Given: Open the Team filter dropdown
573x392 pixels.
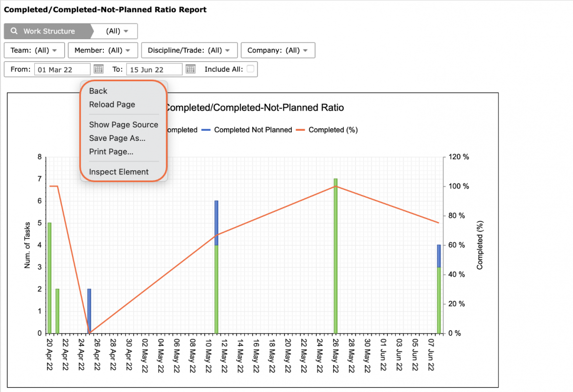Looking at the screenshot, I should 34,50.
